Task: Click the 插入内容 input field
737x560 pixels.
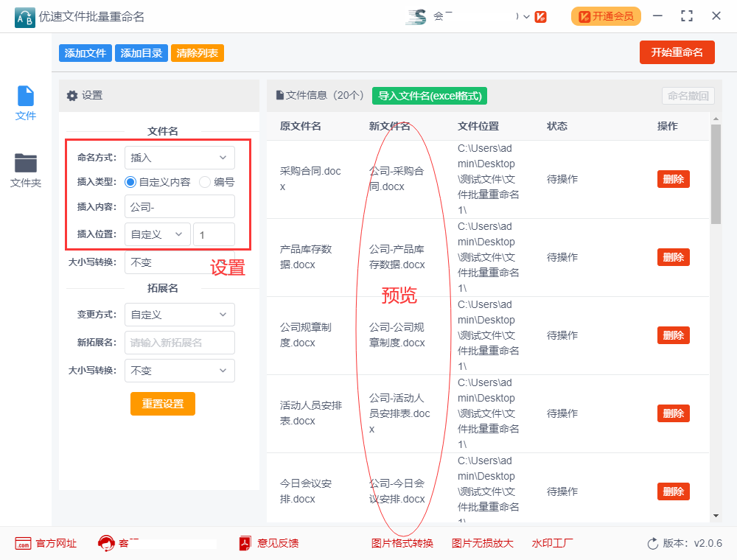Action: (x=180, y=207)
